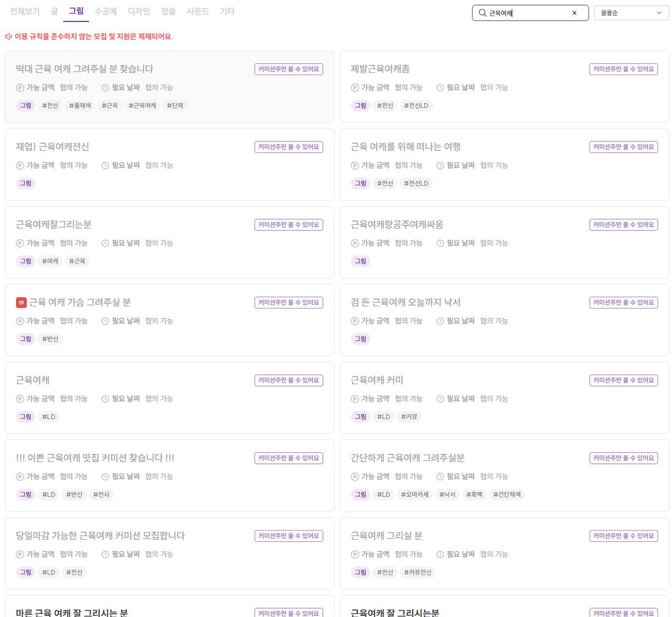Open post 근육여캐 잘 그리시는분
The width and height of the screenshot is (672, 617).
point(395,613)
